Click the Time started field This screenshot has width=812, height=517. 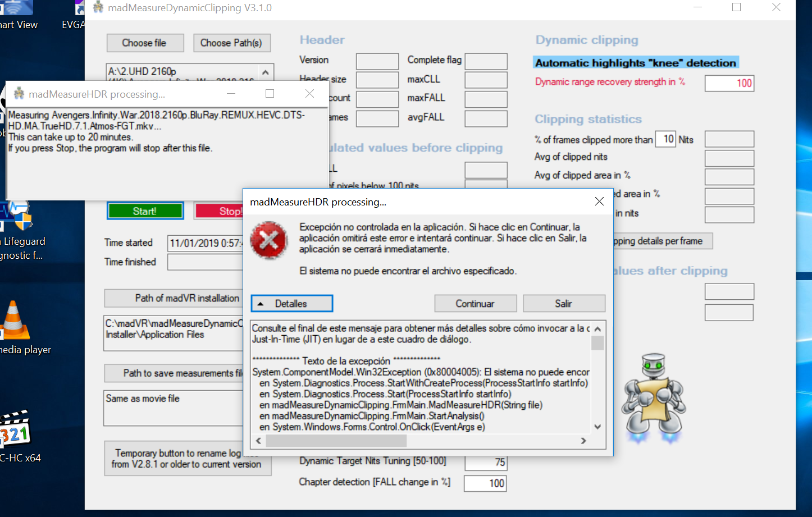click(206, 243)
